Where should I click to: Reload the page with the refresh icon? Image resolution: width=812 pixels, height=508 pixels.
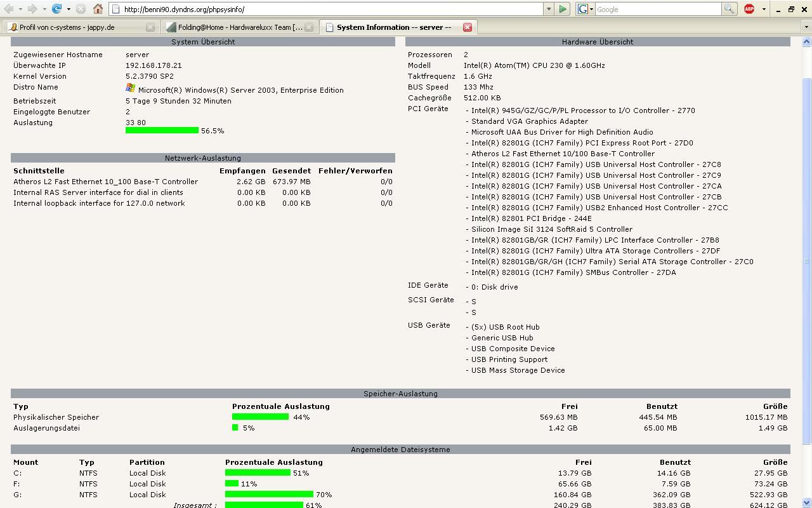tap(57, 9)
